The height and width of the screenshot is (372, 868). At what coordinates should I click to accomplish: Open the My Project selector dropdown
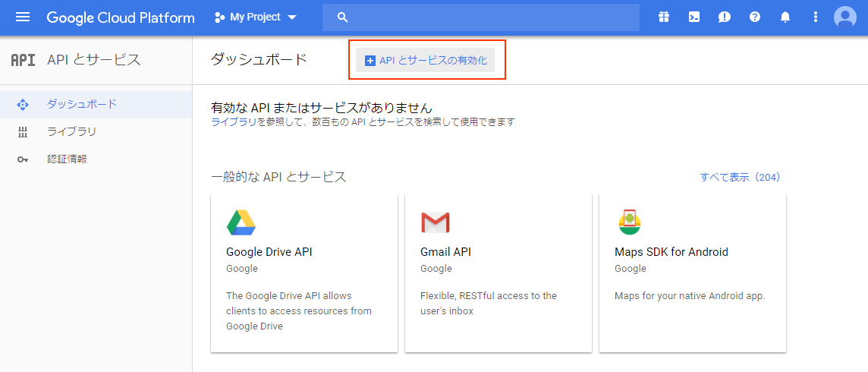256,17
